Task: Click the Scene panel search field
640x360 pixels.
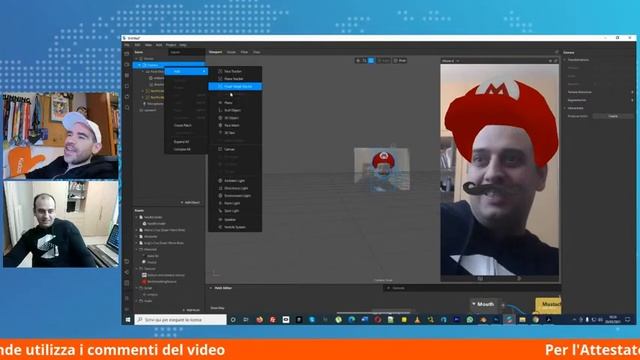Action: tap(187, 52)
